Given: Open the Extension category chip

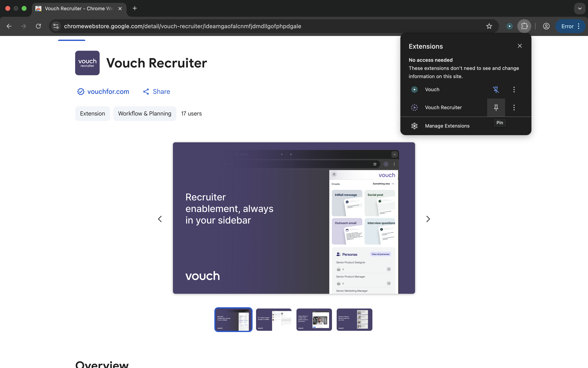Looking at the screenshot, I should click(x=92, y=114).
